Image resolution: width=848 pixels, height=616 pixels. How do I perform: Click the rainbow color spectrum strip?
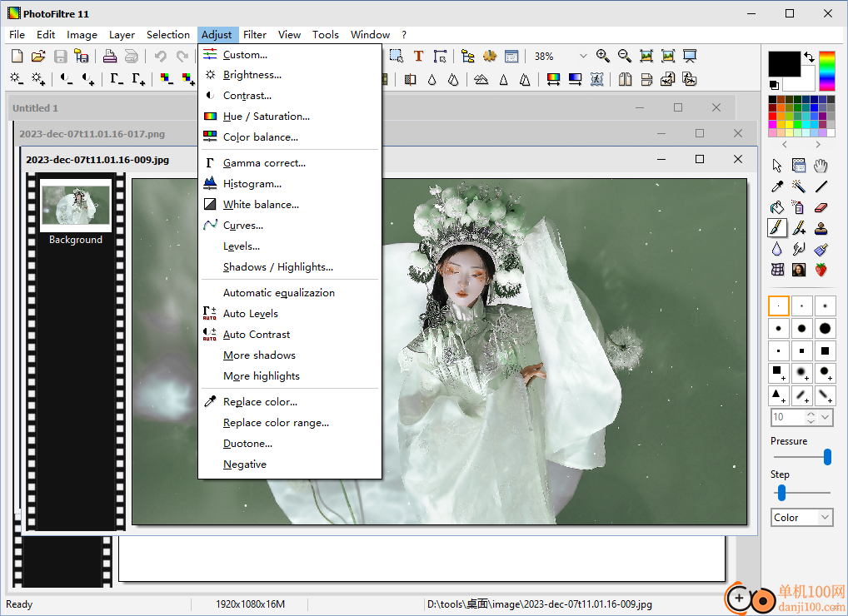coord(827,71)
